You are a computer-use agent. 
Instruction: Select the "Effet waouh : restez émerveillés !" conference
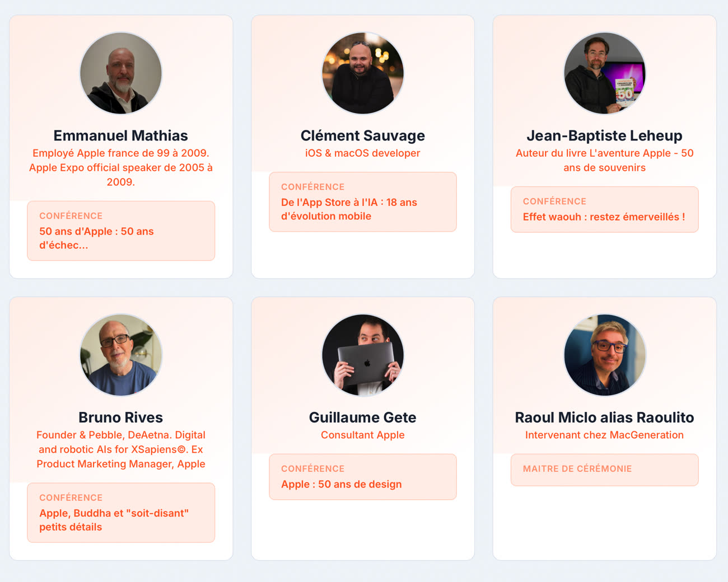point(605,210)
